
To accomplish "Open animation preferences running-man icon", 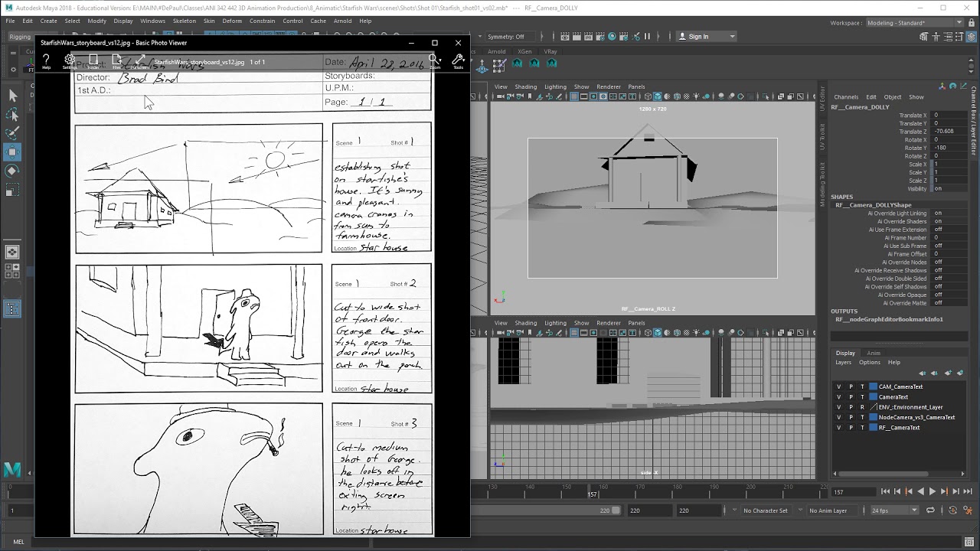I will point(969,510).
